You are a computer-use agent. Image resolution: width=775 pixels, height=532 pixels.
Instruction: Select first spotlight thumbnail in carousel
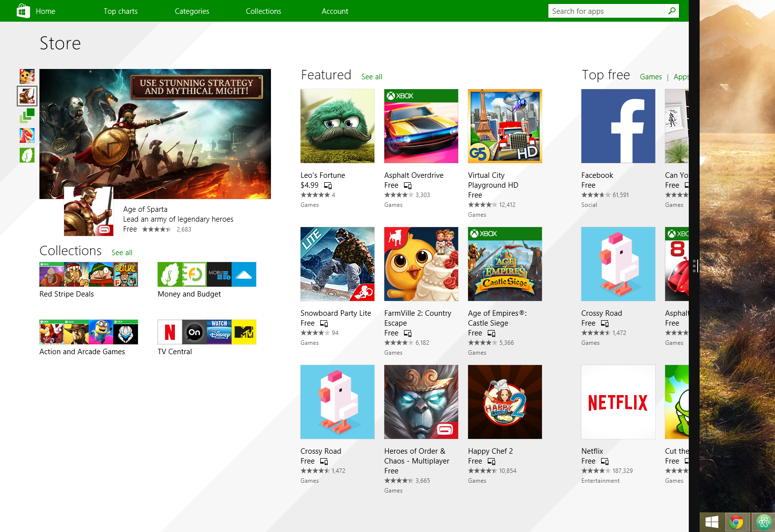(x=27, y=76)
